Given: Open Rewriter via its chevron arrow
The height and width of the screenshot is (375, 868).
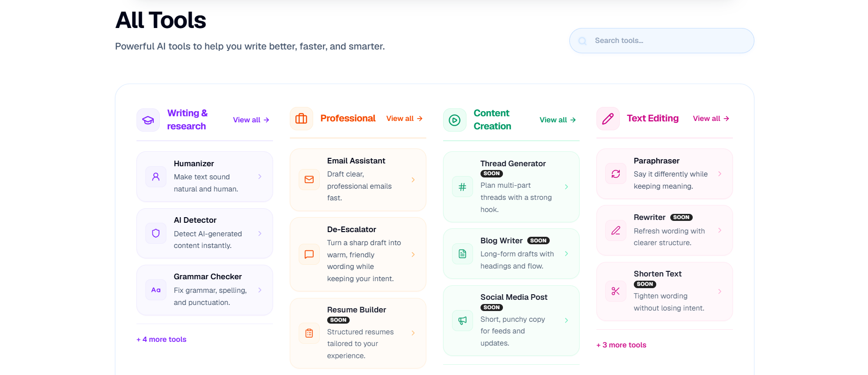Looking at the screenshot, I should 720,230.
